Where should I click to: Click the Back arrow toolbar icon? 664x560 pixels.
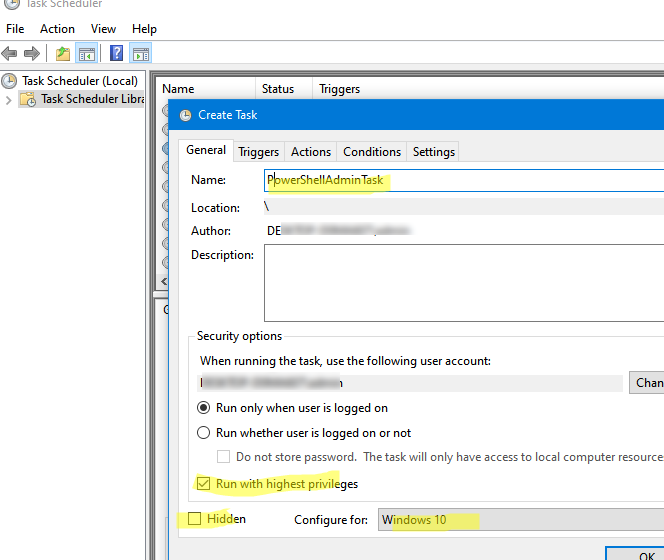coord(11,53)
